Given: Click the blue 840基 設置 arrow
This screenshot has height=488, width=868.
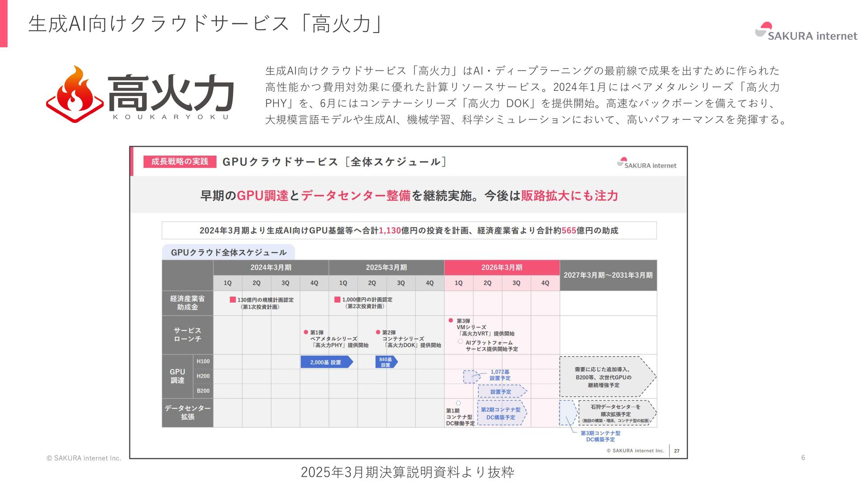Looking at the screenshot, I should pyautogui.click(x=386, y=362).
